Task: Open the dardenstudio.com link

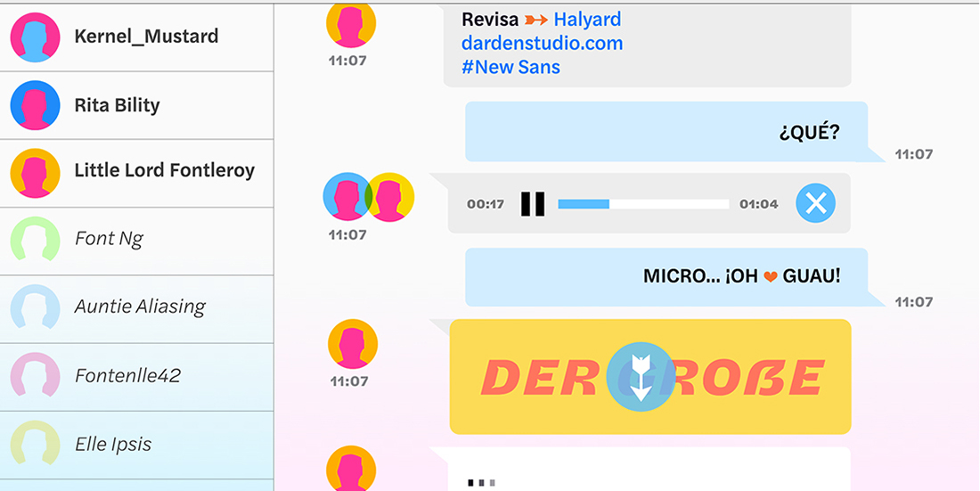Action: tap(542, 43)
